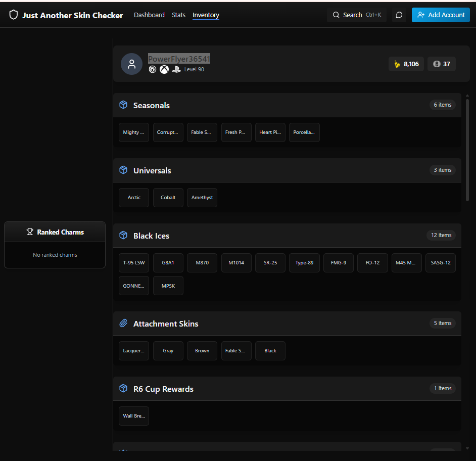Click the R6 Cup Rewards 1 items badge

[x=442, y=388]
